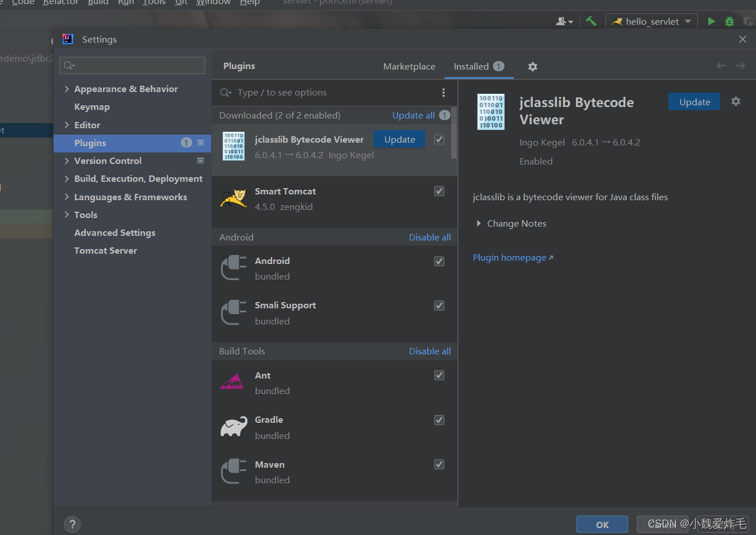This screenshot has height=535, width=756.
Task: Expand Change Notes disclosure triangle
Action: tap(479, 223)
